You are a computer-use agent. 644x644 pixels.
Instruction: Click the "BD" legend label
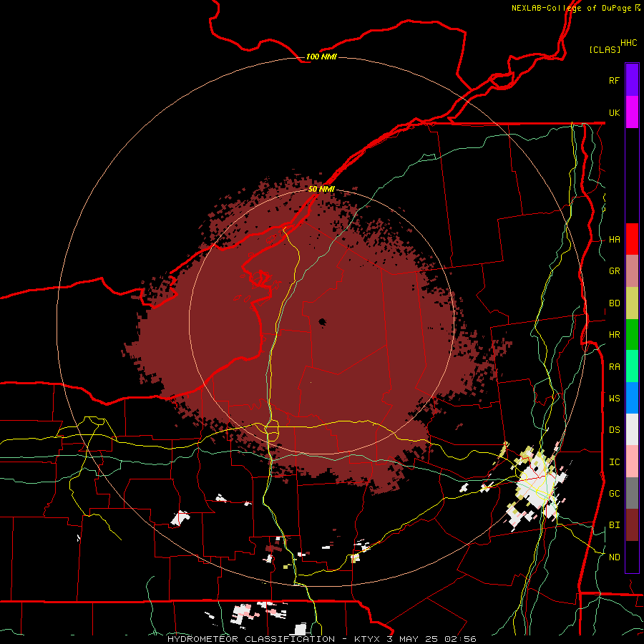point(614,303)
